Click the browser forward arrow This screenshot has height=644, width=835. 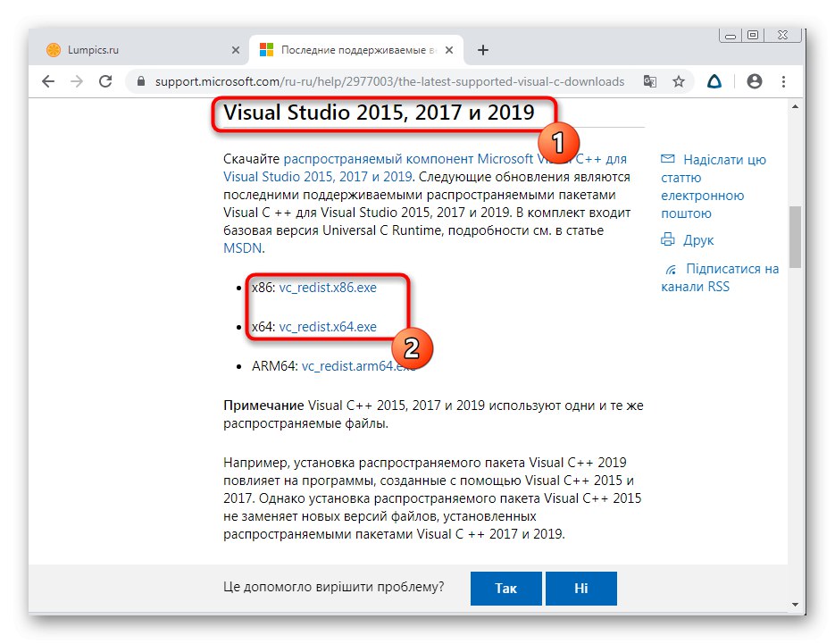[77, 81]
